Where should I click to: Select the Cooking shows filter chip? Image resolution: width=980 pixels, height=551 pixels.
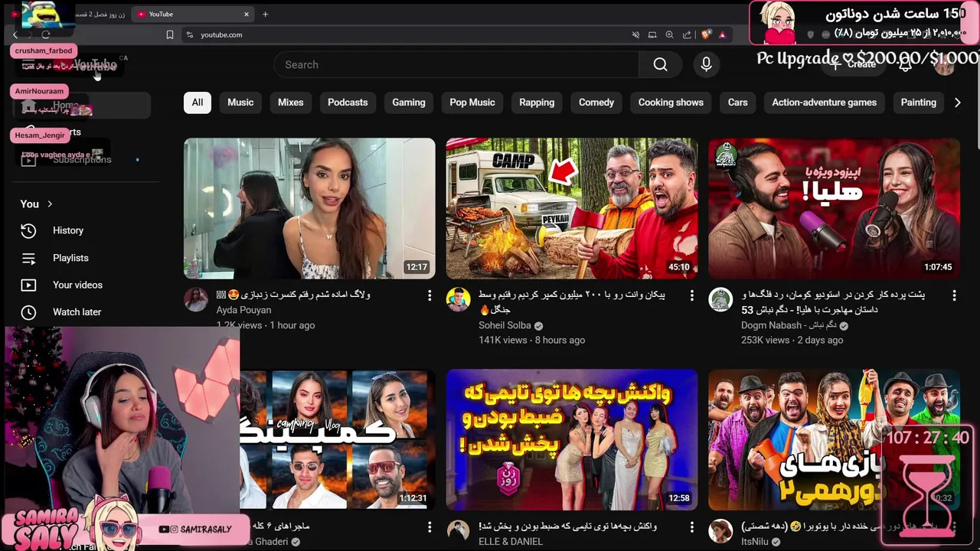[x=671, y=103]
